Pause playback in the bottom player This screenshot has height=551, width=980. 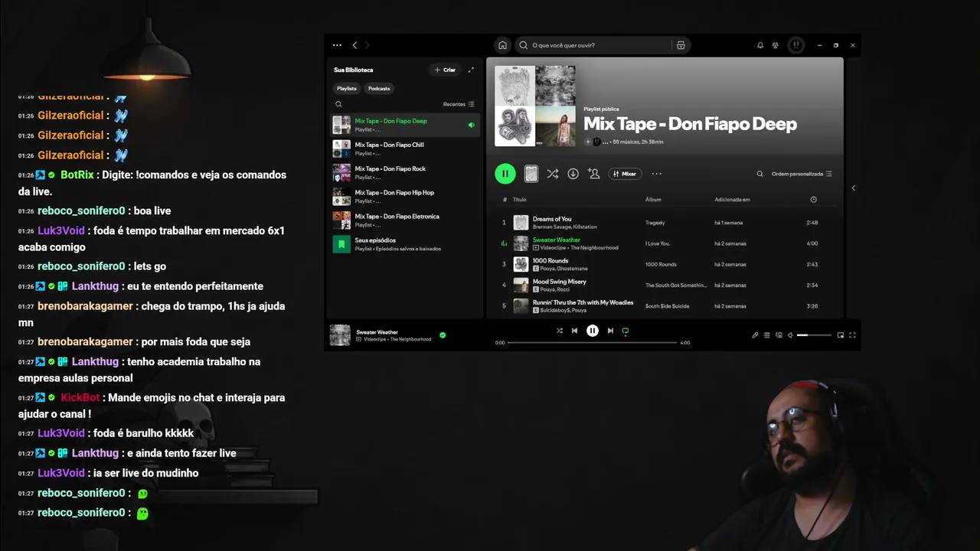click(x=592, y=331)
